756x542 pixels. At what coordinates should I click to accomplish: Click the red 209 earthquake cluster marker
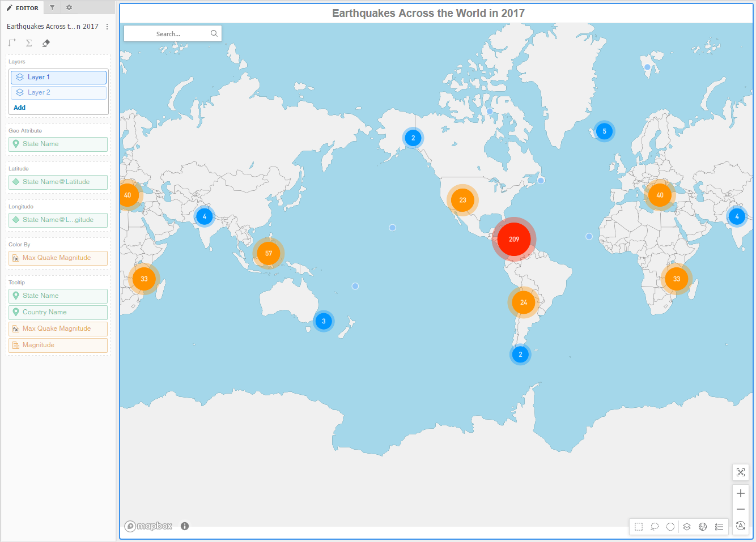[513, 239]
